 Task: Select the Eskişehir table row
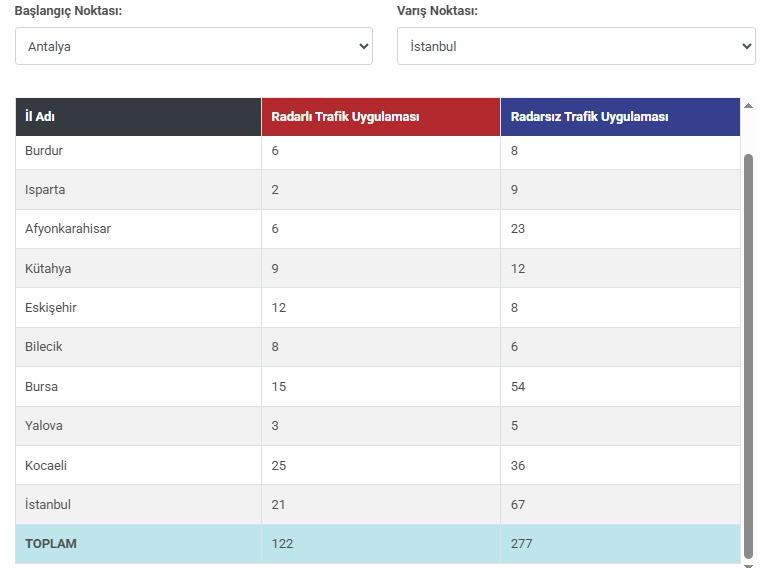pos(378,307)
